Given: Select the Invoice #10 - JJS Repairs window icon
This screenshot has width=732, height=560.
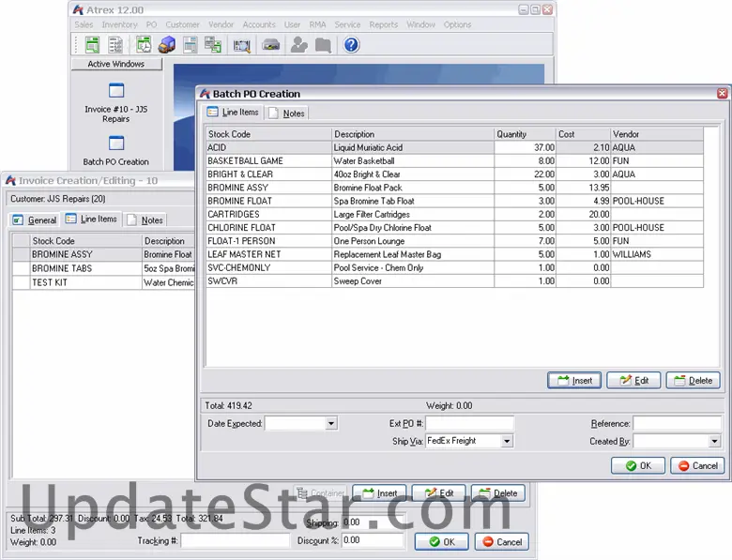Looking at the screenshot, I should point(115,91).
